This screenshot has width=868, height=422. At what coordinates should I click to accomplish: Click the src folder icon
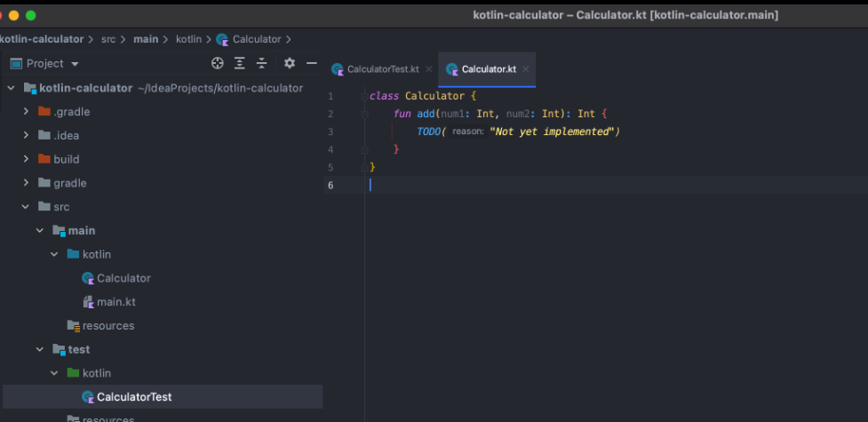[x=44, y=207]
